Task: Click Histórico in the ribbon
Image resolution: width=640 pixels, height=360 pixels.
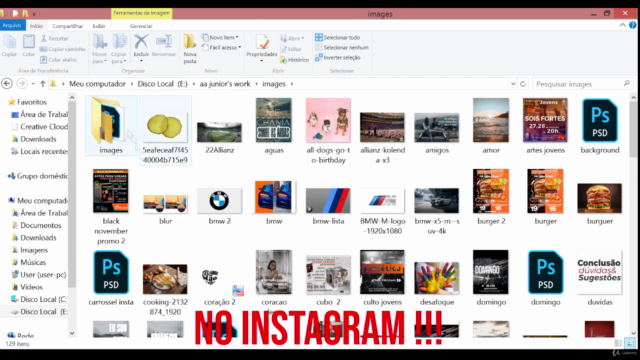Action: pyautogui.click(x=294, y=60)
